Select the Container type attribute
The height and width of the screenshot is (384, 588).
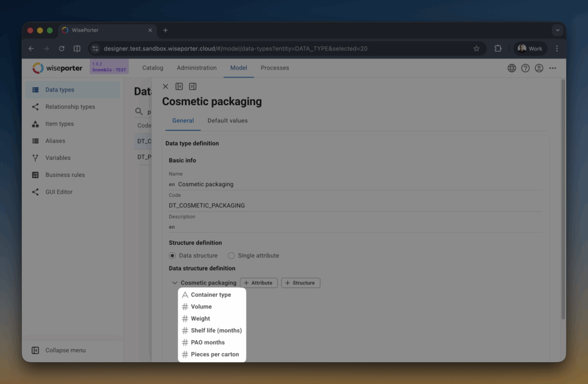point(211,295)
